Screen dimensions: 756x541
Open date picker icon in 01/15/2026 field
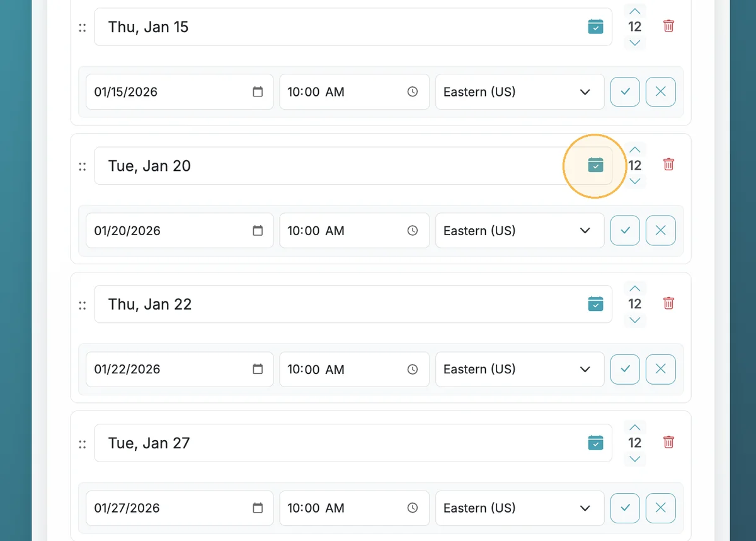click(x=258, y=92)
